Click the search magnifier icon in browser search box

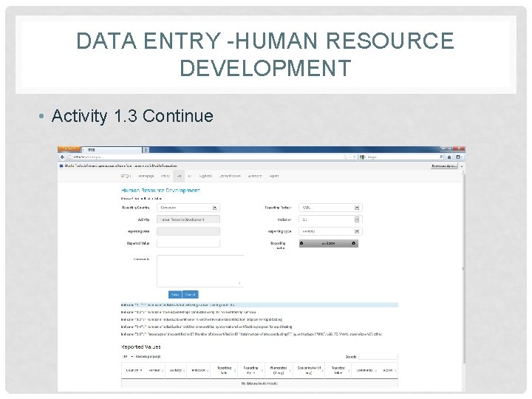[x=440, y=157]
